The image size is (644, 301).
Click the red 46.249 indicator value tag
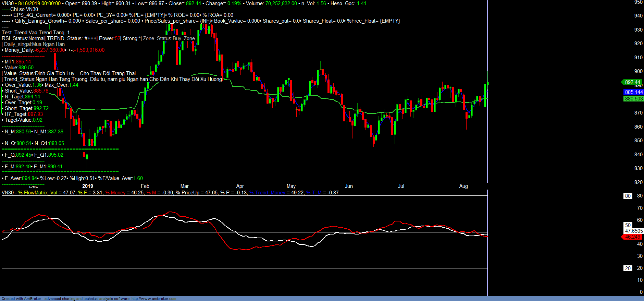(632, 237)
